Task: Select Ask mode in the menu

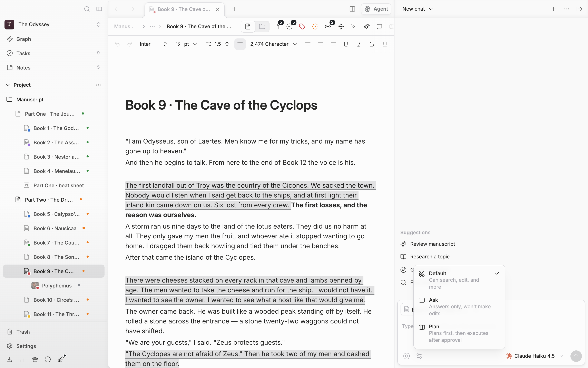Action: 459,307
